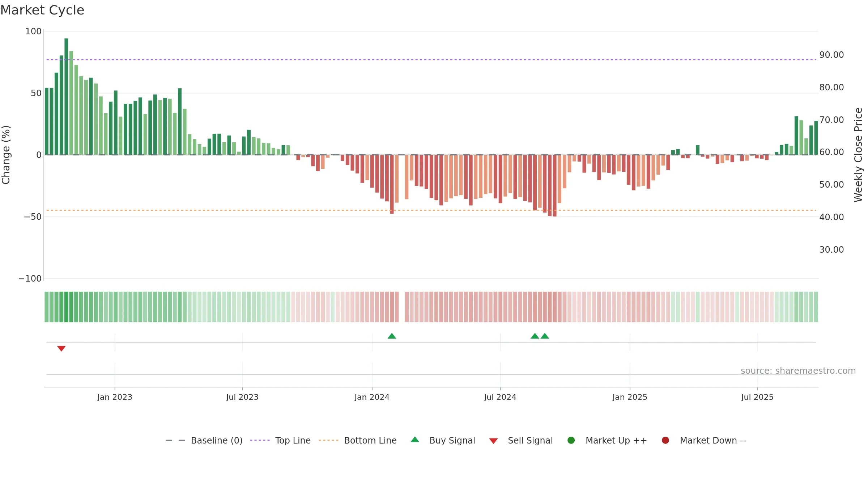
Task: Click the red Market Down circle icon
Action: click(665, 440)
